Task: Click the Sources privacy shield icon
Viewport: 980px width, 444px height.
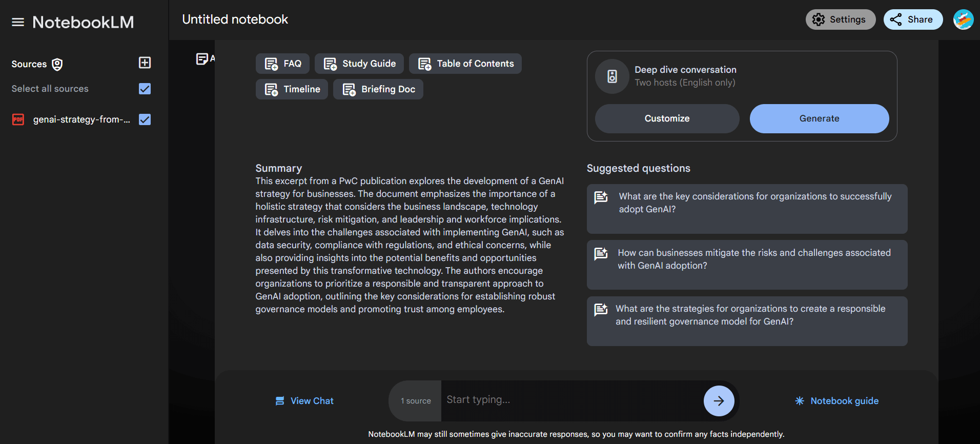Action: pyautogui.click(x=57, y=64)
